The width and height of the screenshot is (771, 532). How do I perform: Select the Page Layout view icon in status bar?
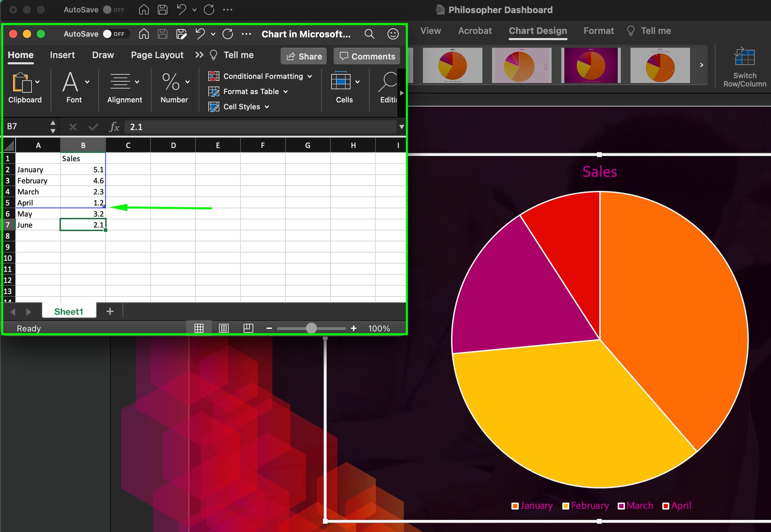(x=223, y=328)
